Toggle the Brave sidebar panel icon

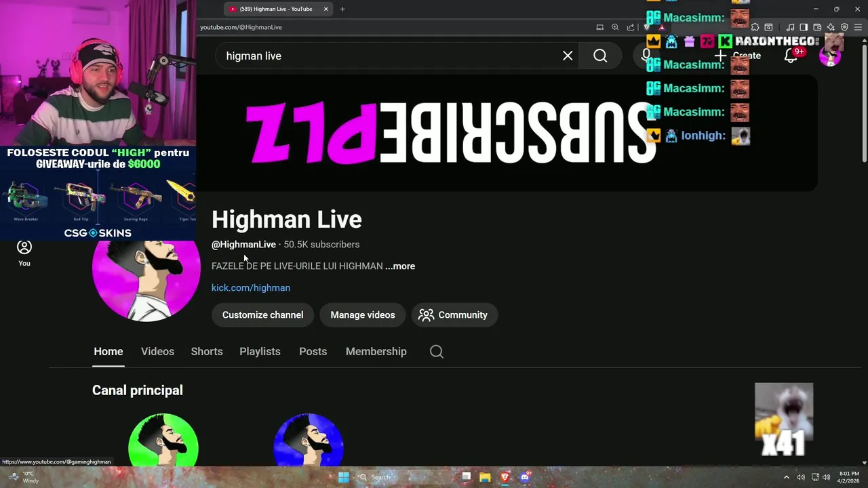point(804,27)
